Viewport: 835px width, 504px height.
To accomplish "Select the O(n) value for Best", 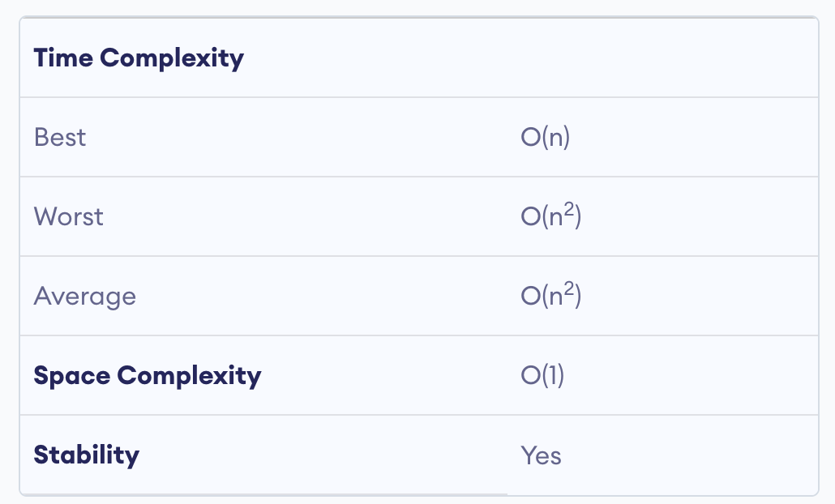I will 546,137.
